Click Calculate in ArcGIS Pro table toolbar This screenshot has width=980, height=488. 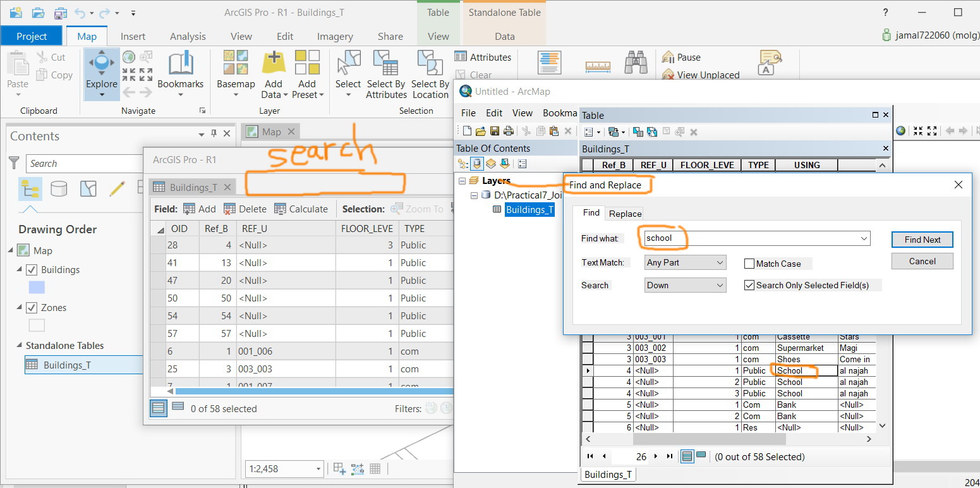(301, 209)
